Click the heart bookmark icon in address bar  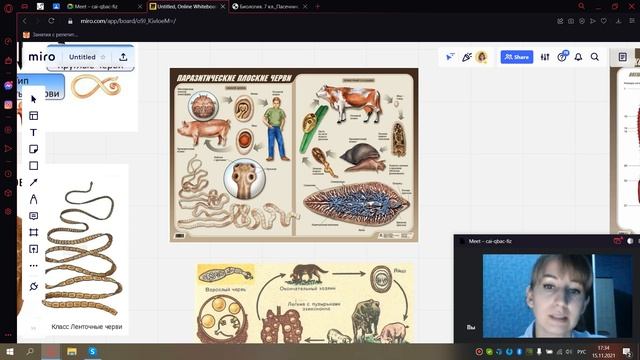tap(604, 21)
